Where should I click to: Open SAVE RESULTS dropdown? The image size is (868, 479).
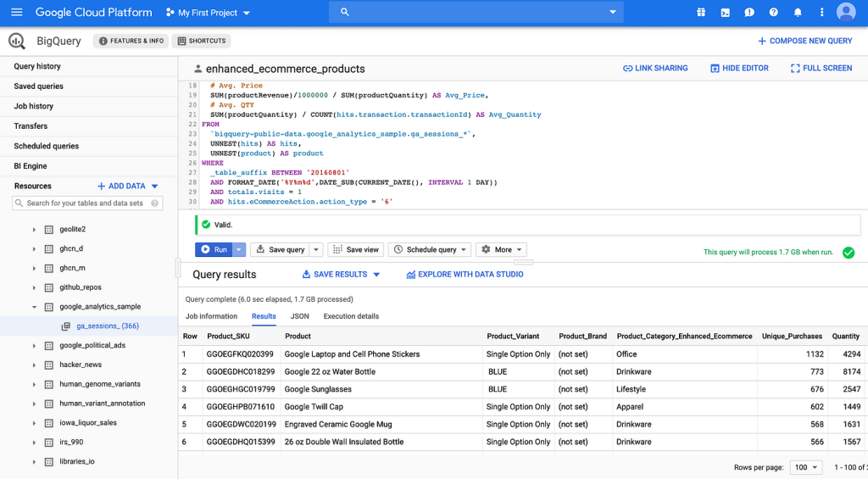(341, 275)
